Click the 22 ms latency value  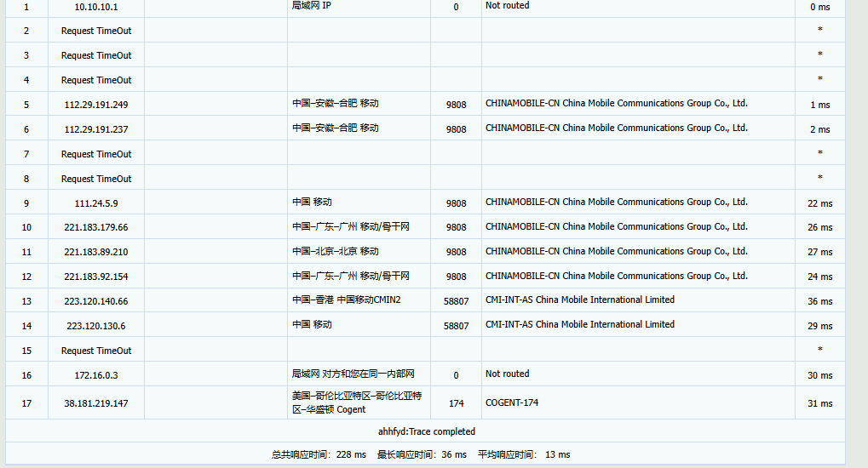(819, 204)
